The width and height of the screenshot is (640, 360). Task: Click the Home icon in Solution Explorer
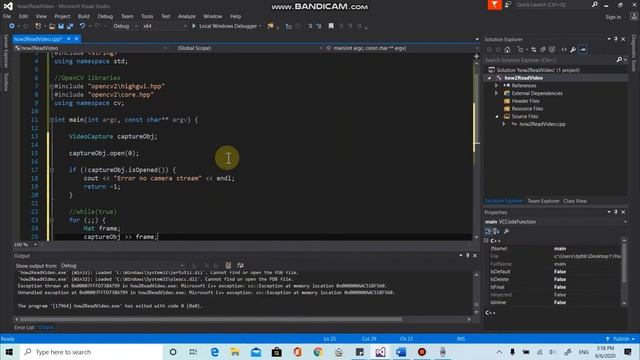507,50
